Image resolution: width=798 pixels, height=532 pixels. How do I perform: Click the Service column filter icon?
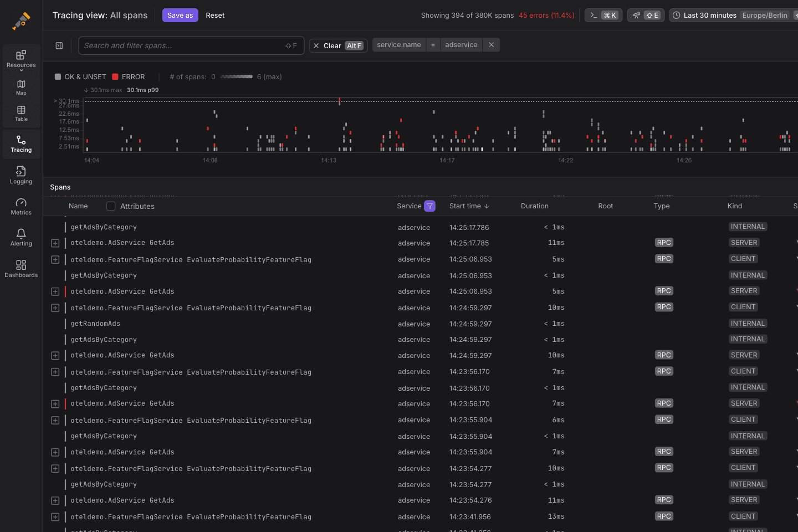point(429,206)
